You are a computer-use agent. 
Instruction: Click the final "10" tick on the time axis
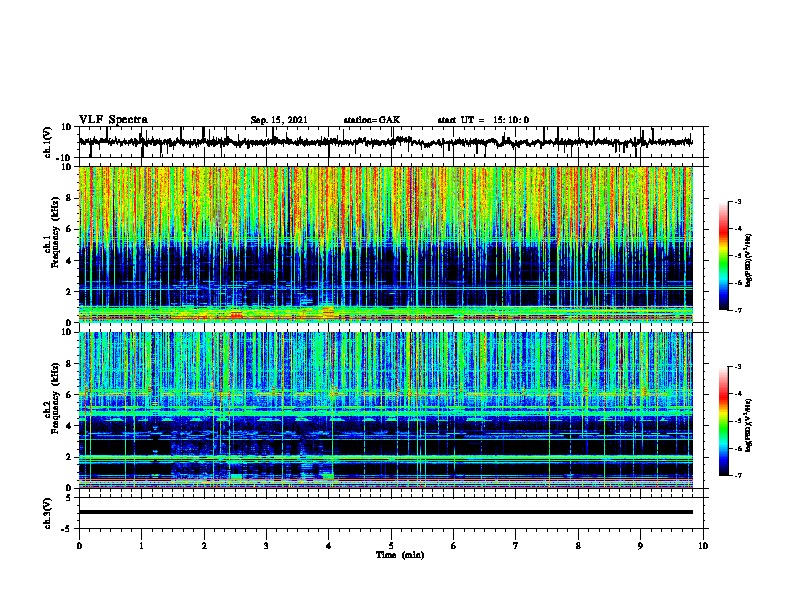click(x=703, y=545)
